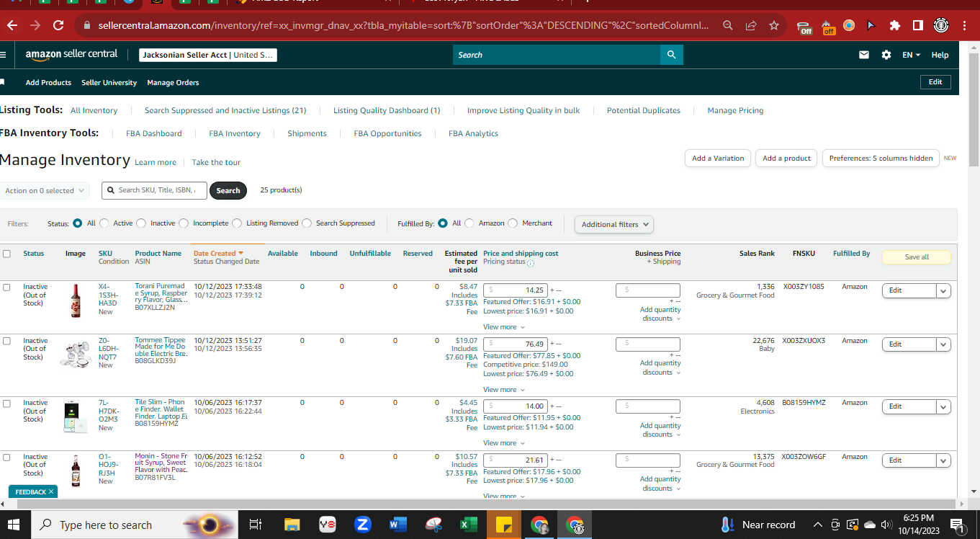Open the account switcher Jacksonian Seller Acct

pyautogui.click(x=208, y=55)
